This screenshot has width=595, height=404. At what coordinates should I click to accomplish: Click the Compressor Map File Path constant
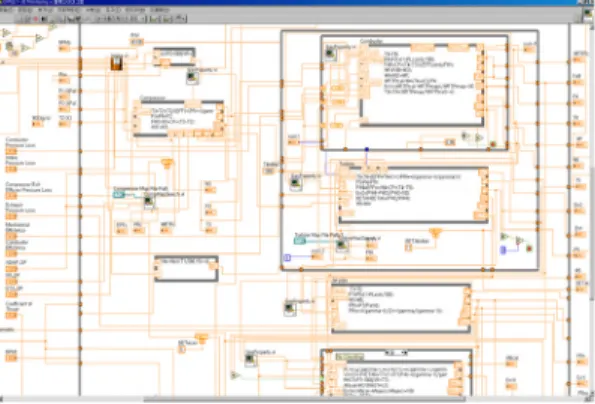[x=119, y=195]
